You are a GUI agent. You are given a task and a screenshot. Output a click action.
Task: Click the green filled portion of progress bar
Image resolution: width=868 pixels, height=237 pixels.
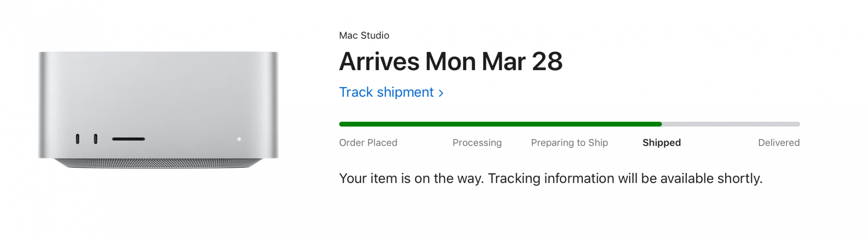click(499, 124)
